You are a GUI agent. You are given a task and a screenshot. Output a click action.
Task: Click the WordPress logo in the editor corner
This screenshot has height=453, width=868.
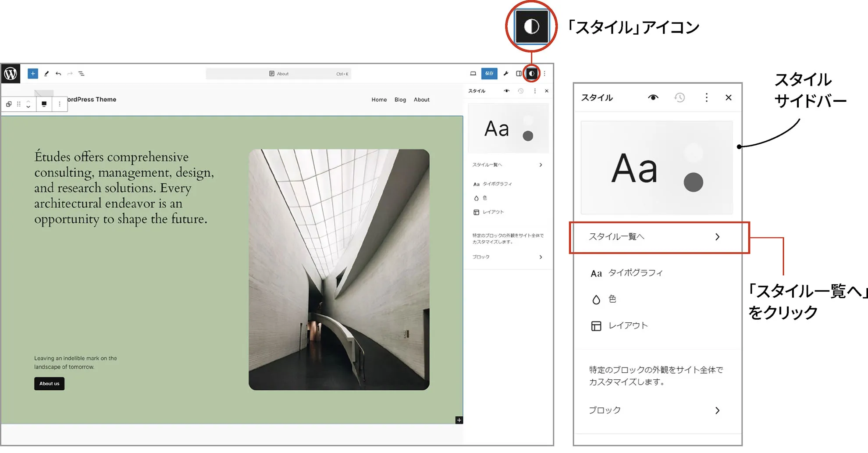click(11, 74)
